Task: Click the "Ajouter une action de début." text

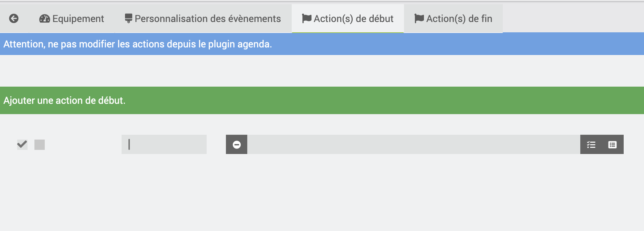Action: (x=64, y=100)
